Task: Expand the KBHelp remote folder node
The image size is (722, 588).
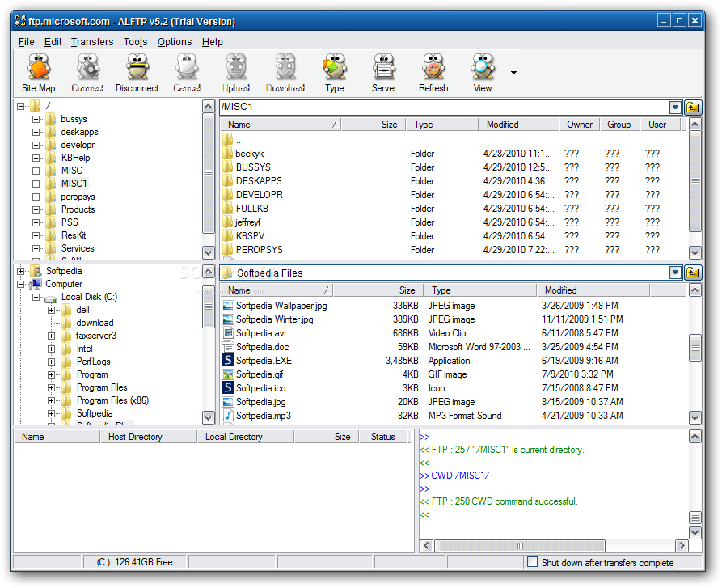Action: tap(36, 158)
